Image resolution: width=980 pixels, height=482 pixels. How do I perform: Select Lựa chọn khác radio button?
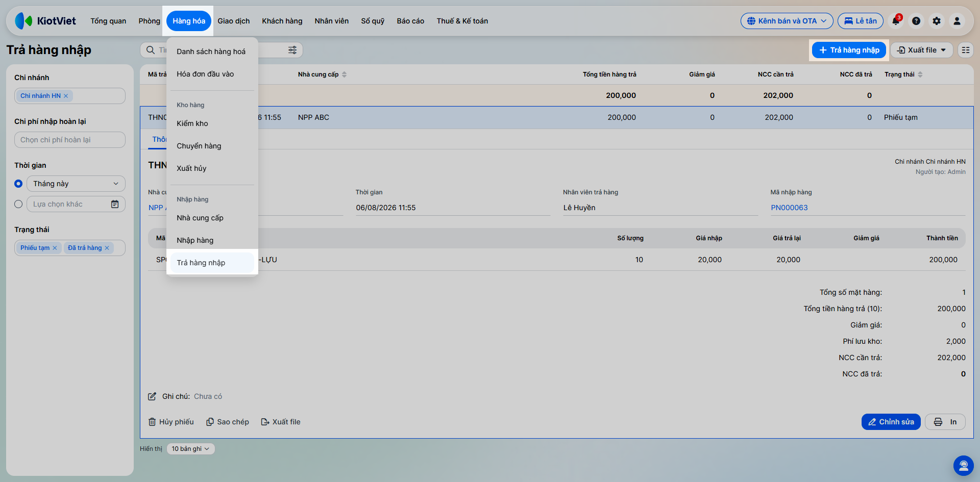[x=18, y=204]
